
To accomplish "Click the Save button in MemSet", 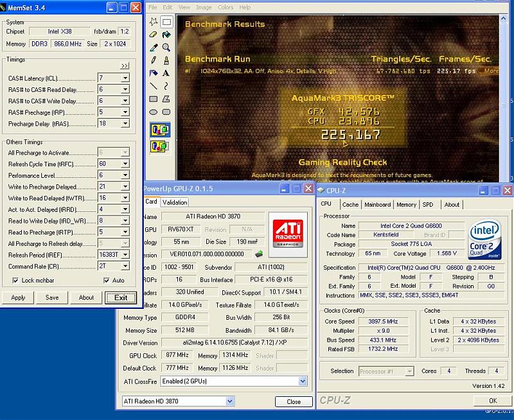I will pos(52,297).
